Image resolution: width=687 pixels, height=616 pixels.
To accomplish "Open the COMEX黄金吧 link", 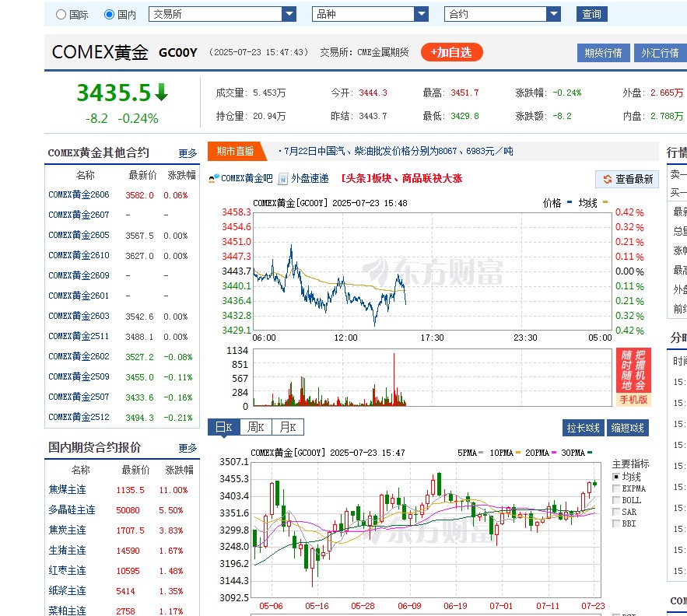I will (247, 178).
